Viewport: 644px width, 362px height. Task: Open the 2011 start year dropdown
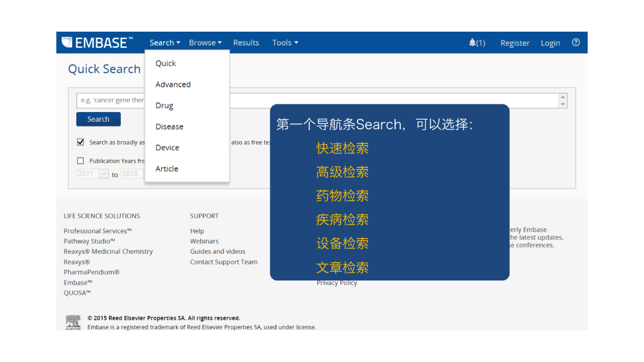(93, 174)
